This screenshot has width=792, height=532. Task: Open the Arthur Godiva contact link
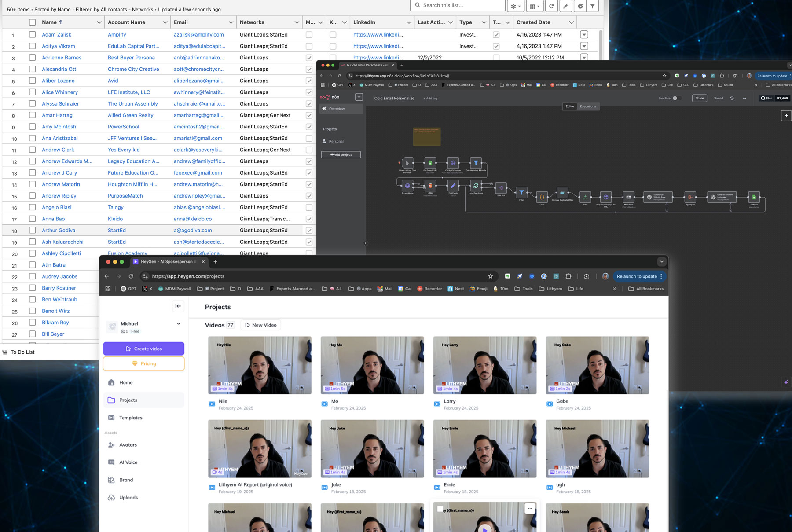59,230
